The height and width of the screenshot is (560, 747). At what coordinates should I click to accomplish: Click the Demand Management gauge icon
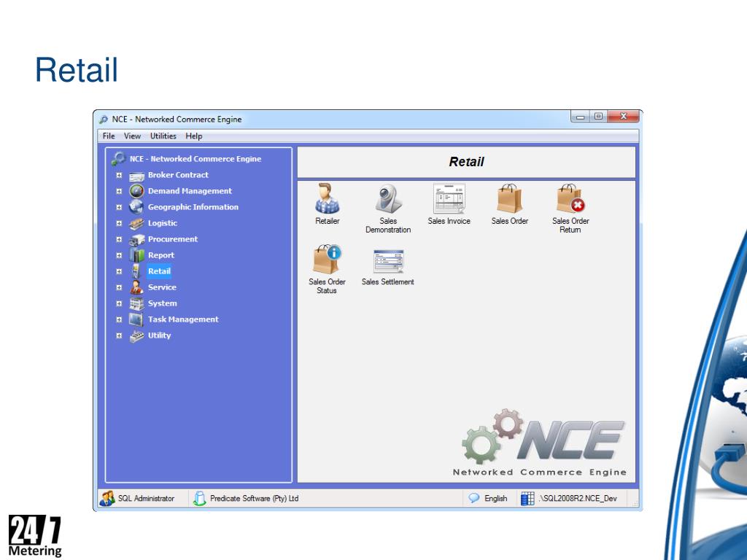click(x=136, y=191)
